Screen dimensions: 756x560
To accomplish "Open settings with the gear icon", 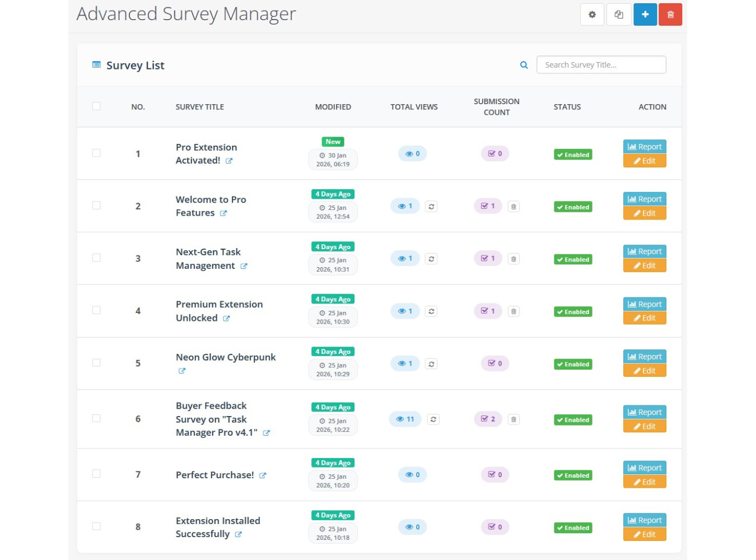I will [592, 15].
